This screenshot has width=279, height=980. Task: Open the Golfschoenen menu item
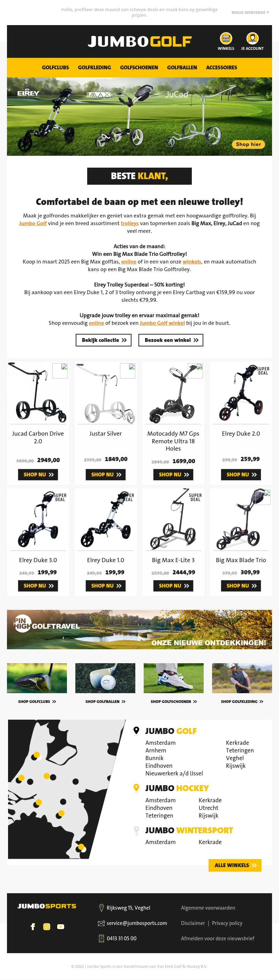[139, 67]
